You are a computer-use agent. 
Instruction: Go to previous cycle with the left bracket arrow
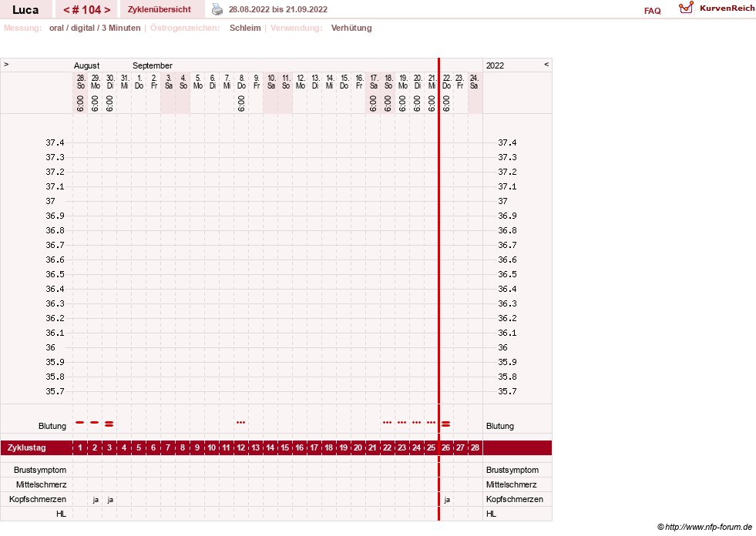tap(67, 10)
